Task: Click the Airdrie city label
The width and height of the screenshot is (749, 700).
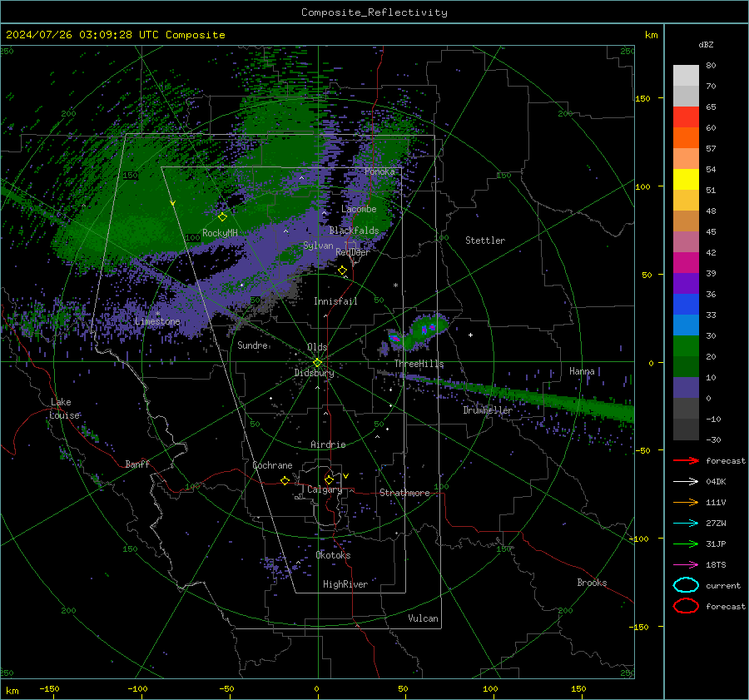Action: (328, 444)
